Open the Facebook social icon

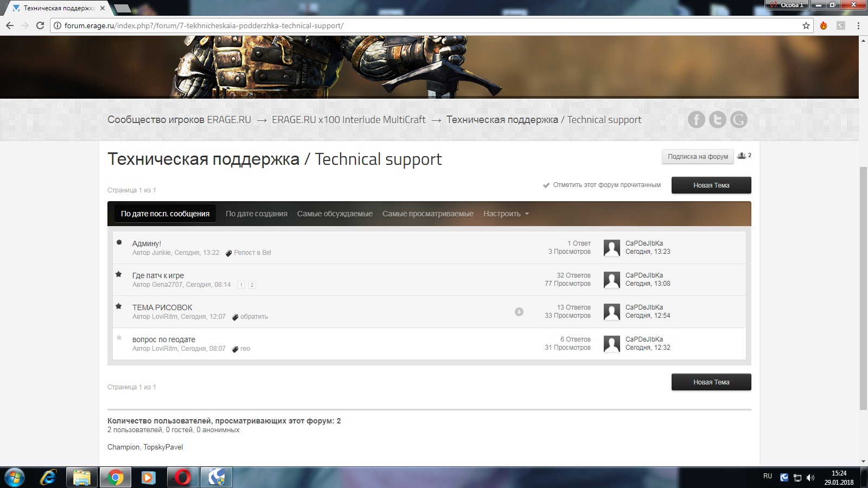(x=697, y=120)
